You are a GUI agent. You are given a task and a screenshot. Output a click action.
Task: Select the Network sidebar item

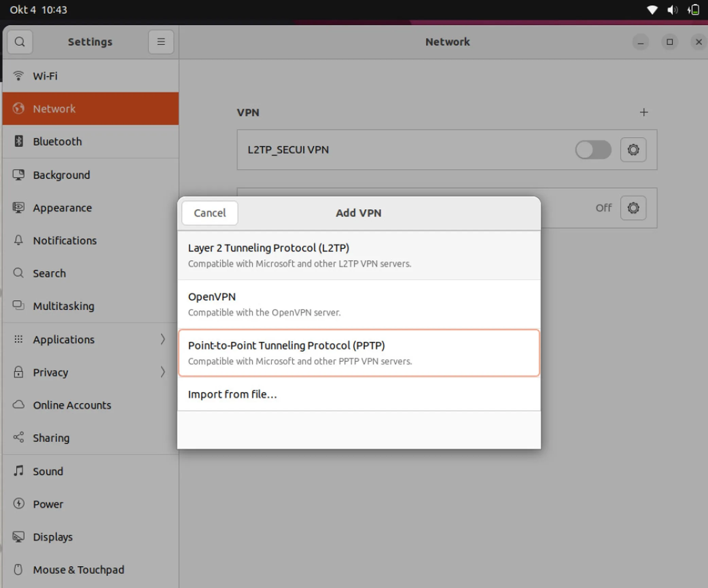[x=90, y=108]
